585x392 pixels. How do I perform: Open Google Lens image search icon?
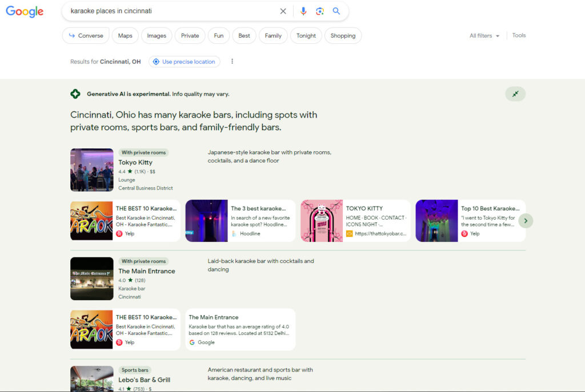320,11
